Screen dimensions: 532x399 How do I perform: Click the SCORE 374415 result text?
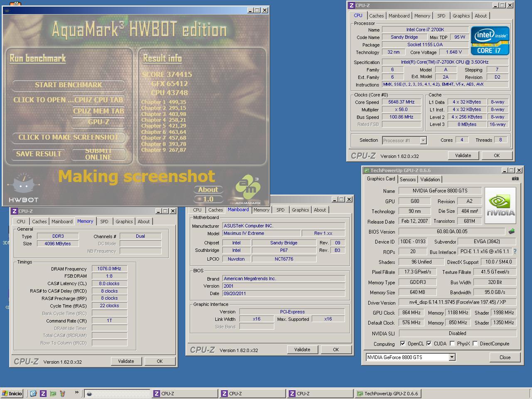tap(167, 74)
